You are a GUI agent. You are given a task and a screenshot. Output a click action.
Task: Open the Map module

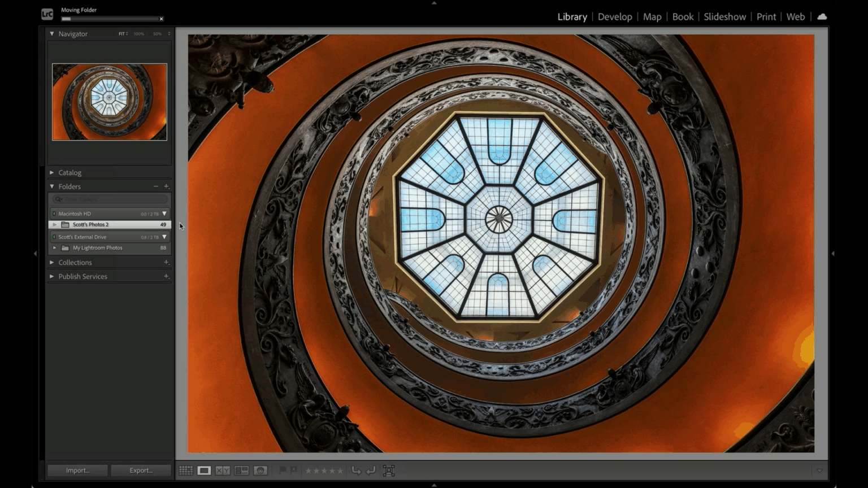coord(652,17)
